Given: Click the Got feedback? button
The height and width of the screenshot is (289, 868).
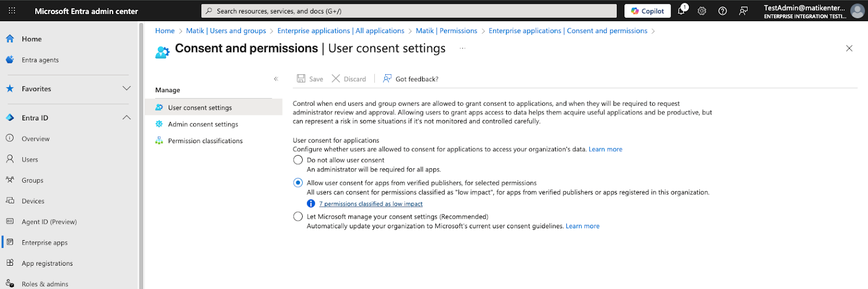Looking at the screenshot, I should (411, 79).
